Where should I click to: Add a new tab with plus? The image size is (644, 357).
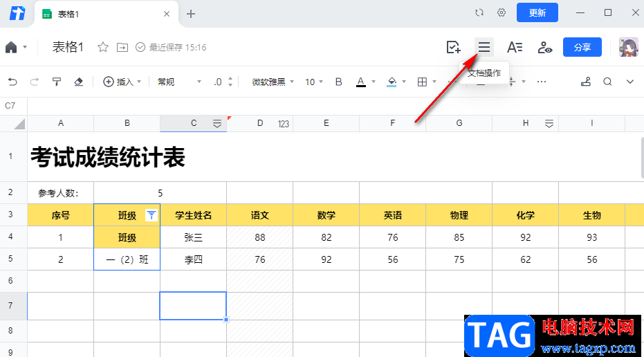coord(191,14)
